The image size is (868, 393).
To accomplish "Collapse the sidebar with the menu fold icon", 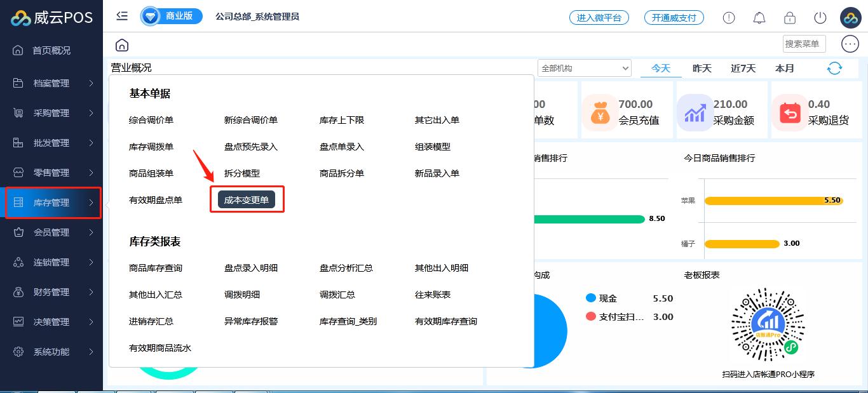I will pos(122,17).
